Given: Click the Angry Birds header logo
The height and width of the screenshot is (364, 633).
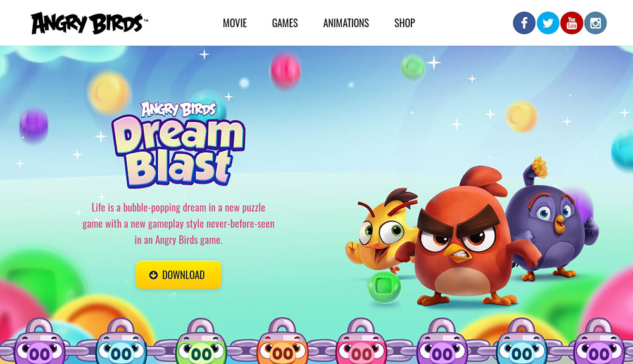Looking at the screenshot, I should (89, 23).
